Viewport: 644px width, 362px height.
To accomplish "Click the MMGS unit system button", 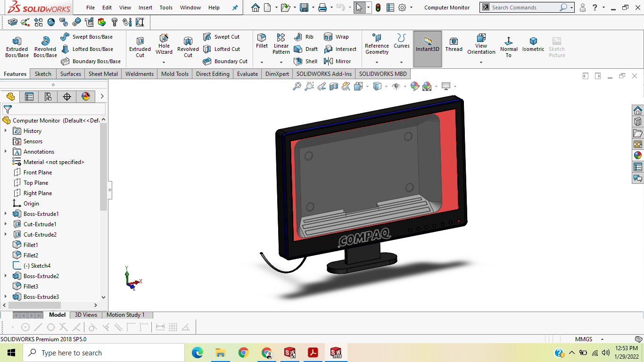I will (x=584, y=339).
